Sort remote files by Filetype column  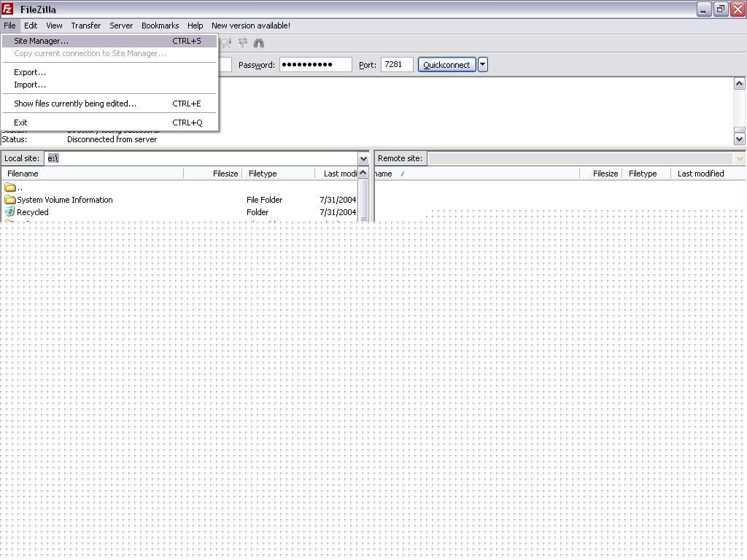pos(646,174)
